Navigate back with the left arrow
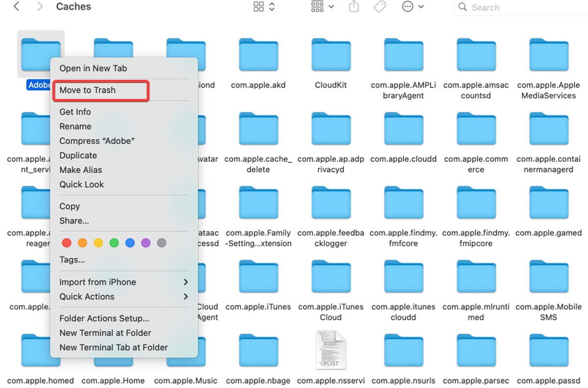 [16, 7]
